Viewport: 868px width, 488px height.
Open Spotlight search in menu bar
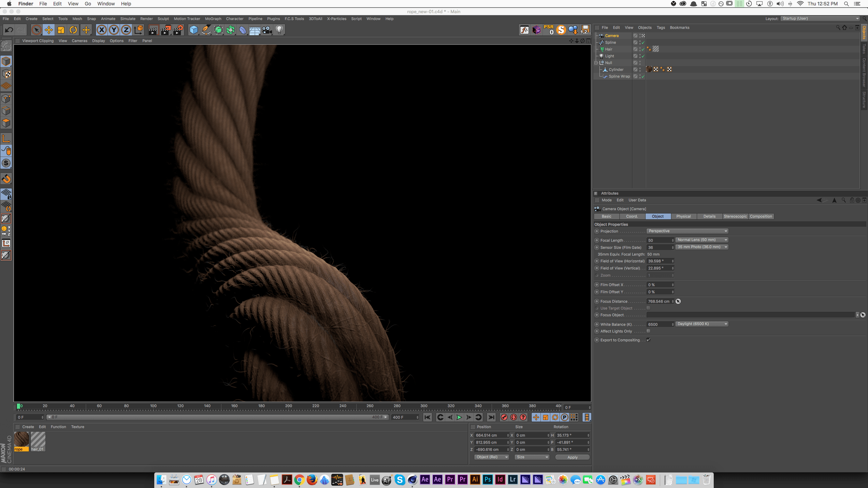[846, 4]
